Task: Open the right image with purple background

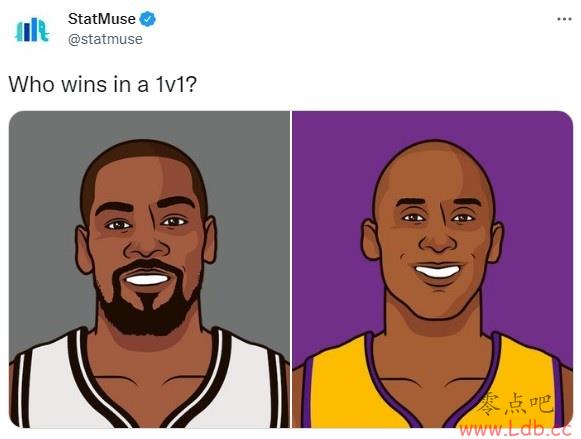Action: tap(432, 269)
